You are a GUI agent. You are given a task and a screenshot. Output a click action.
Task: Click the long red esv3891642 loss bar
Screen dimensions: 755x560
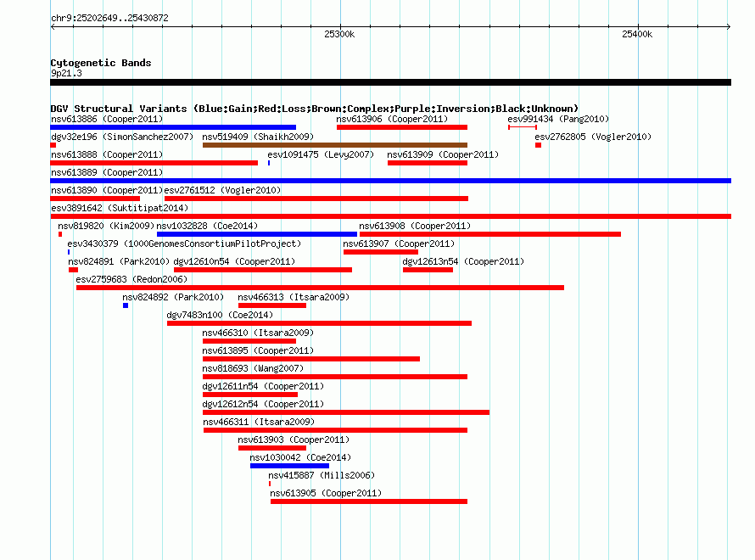click(x=390, y=216)
